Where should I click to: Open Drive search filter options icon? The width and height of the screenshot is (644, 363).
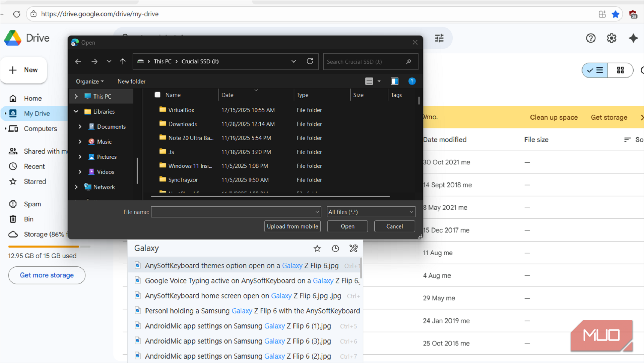point(439,38)
